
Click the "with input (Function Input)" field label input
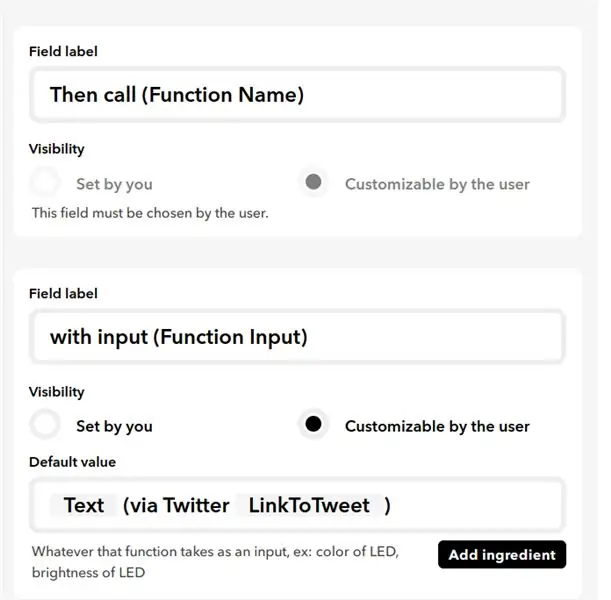[x=297, y=337]
